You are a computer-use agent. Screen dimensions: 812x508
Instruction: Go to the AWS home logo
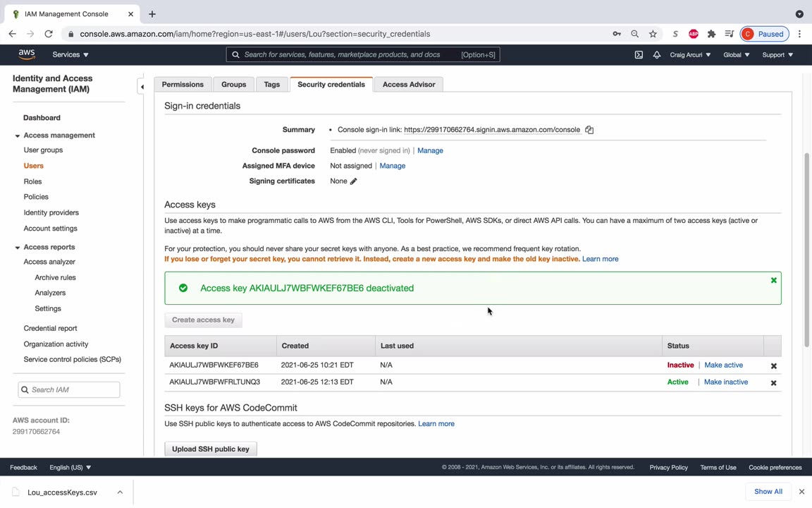point(27,54)
